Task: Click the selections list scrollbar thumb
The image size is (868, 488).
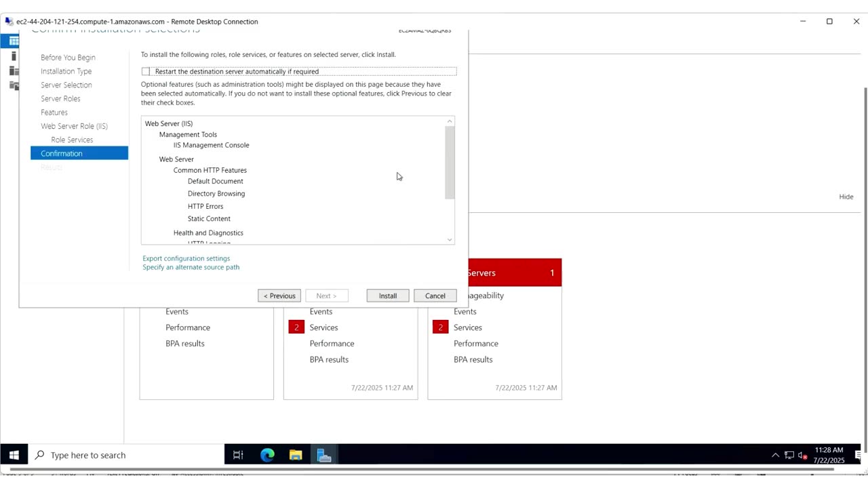Action: click(450, 163)
